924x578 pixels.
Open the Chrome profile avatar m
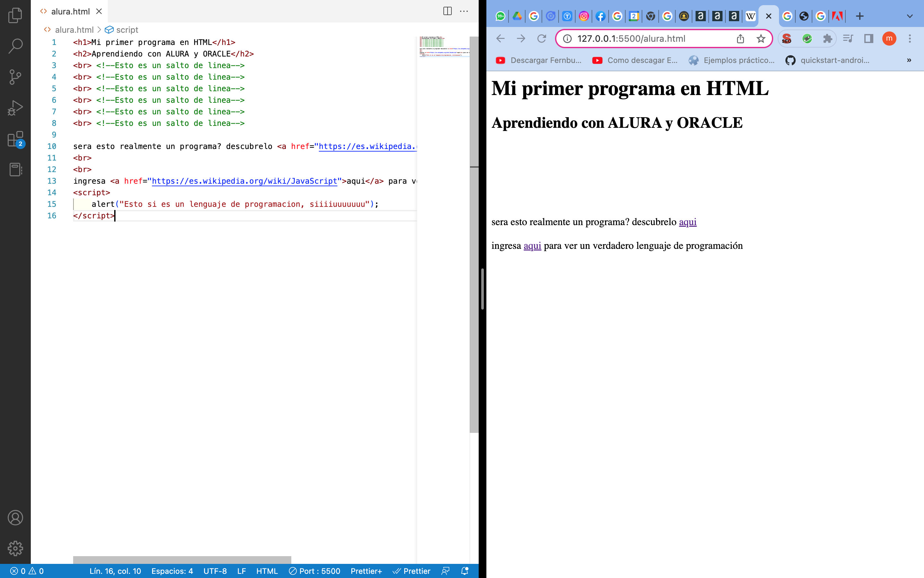pyautogui.click(x=889, y=39)
